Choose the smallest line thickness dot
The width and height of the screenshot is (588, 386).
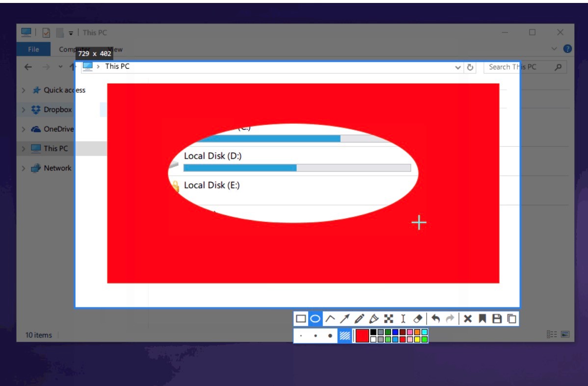301,336
